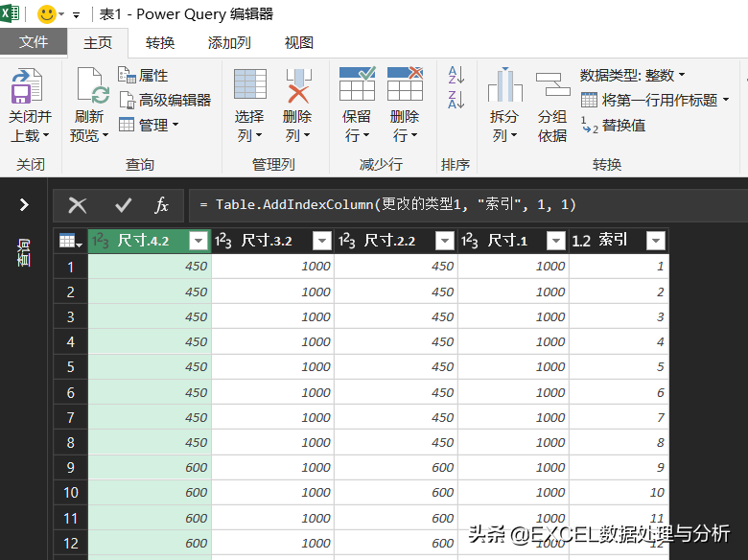
Task: Click the 尺寸.4.2 data type icon
Action: click(100, 241)
